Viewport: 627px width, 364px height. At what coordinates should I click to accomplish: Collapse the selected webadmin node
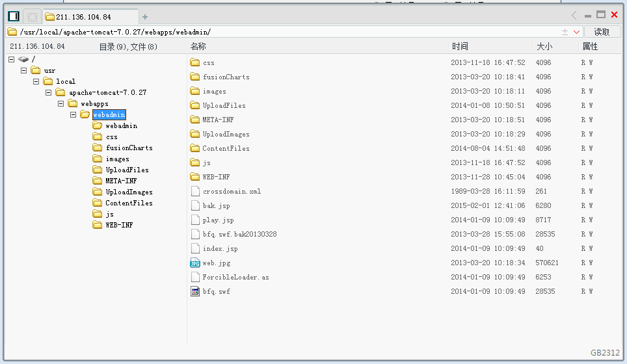coord(73,114)
